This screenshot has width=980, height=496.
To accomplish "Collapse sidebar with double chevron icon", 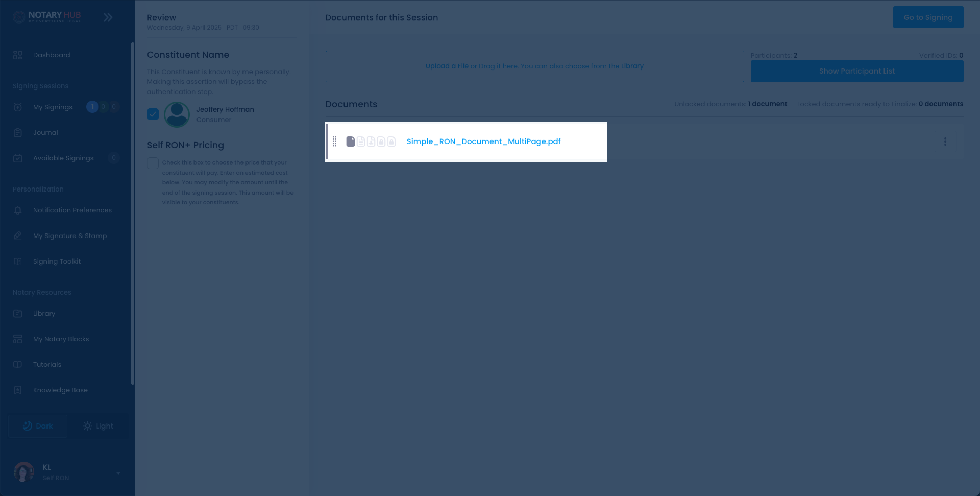I will (108, 17).
